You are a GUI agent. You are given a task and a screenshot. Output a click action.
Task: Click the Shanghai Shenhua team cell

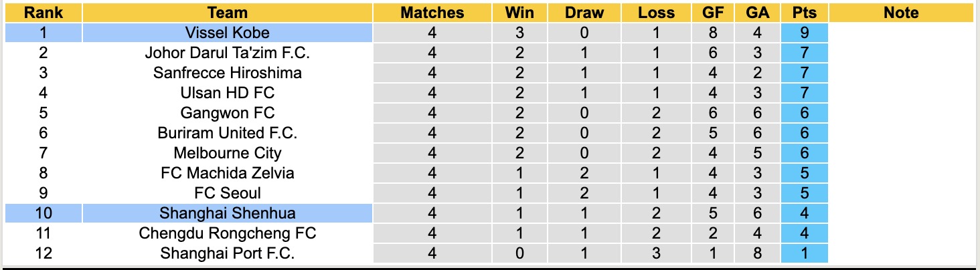coord(228,213)
